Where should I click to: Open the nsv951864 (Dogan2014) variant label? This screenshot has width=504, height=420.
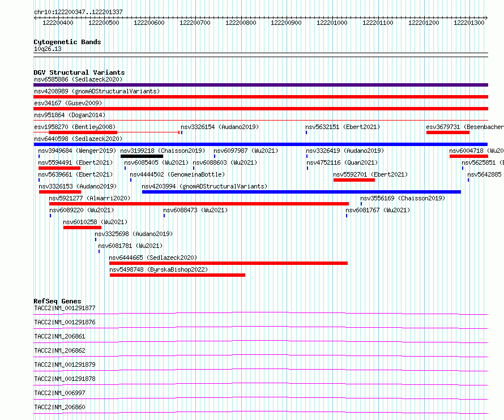pyautogui.click(x=70, y=115)
